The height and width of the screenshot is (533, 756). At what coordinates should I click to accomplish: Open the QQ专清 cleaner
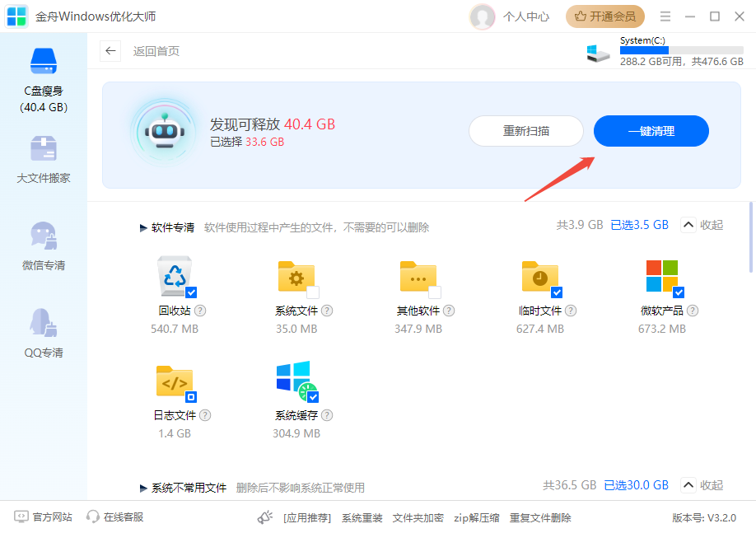coord(44,334)
